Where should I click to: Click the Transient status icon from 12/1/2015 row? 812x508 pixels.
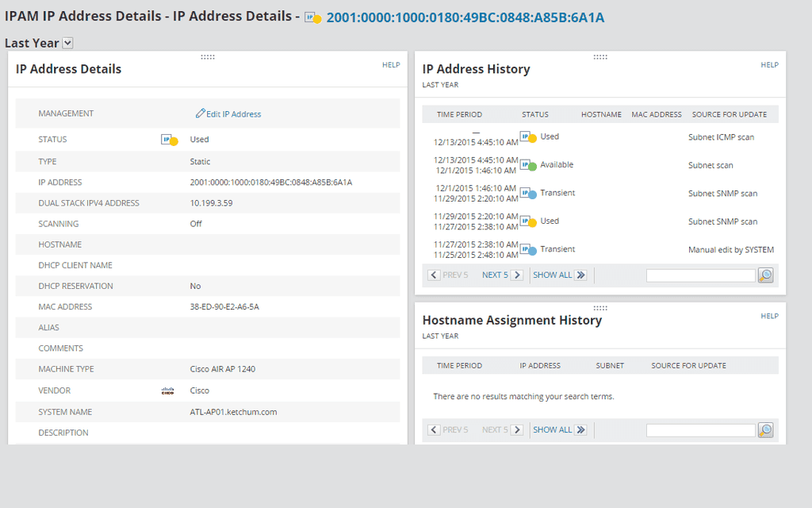click(530, 193)
